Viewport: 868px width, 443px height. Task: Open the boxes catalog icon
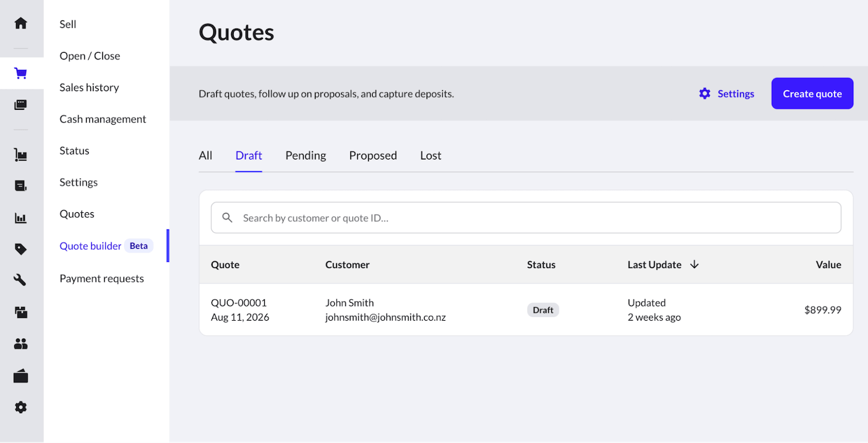point(21,312)
